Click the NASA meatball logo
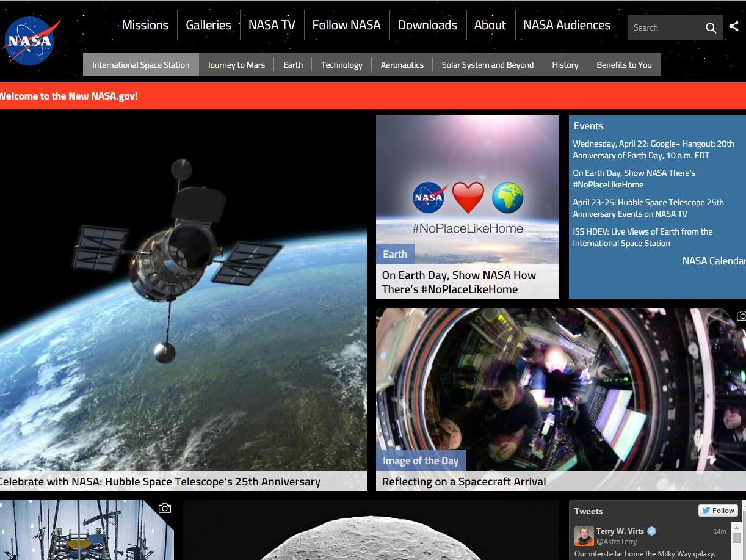This screenshot has width=746, height=560. (31, 41)
